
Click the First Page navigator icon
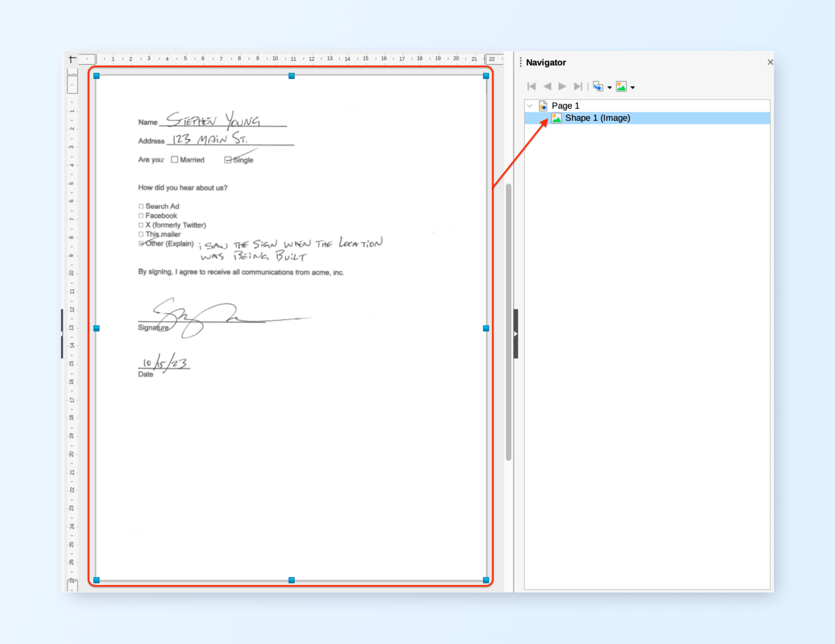pyautogui.click(x=531, y=87)
